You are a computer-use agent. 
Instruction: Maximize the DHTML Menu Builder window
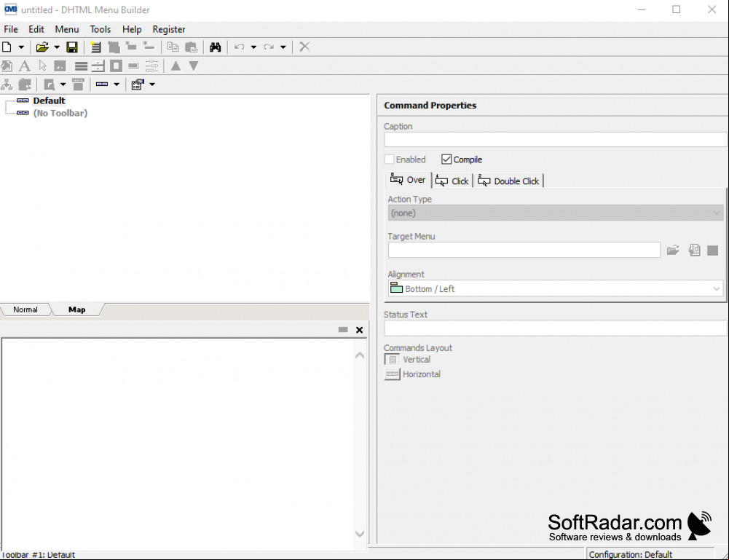[677, 9]
